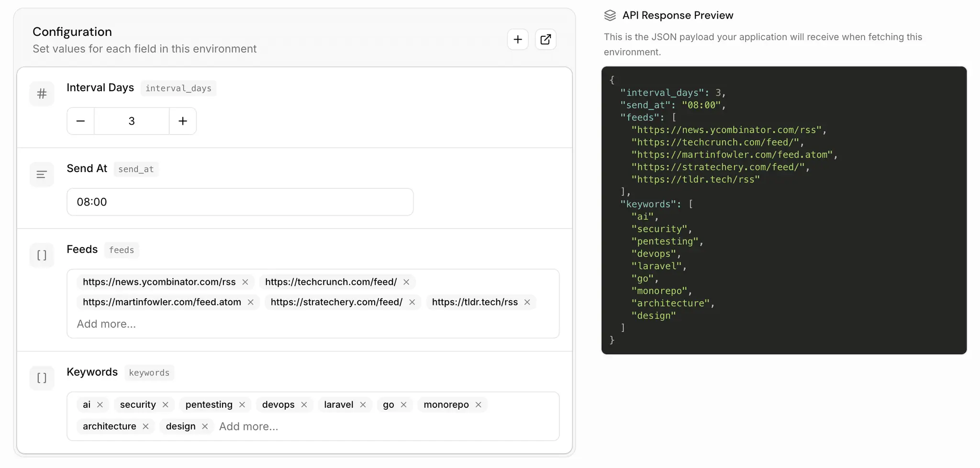The height and width of the screenshot is (468, 980).
Task: Remove the pentesting keyword tag
Action: tap(242, 404)
